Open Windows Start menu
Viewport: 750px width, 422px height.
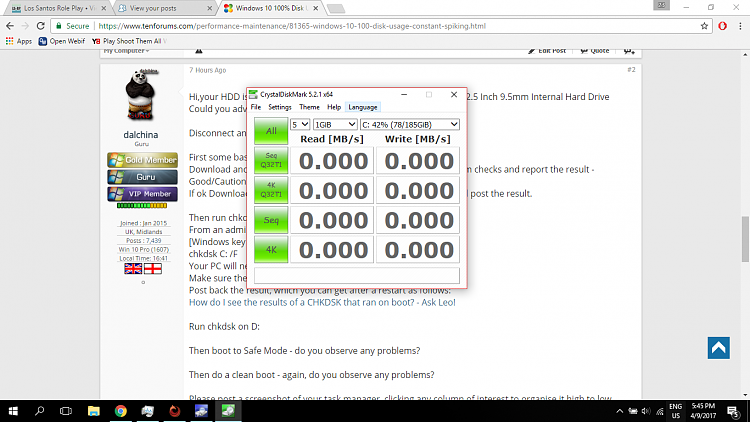click(x=13, y=411)
